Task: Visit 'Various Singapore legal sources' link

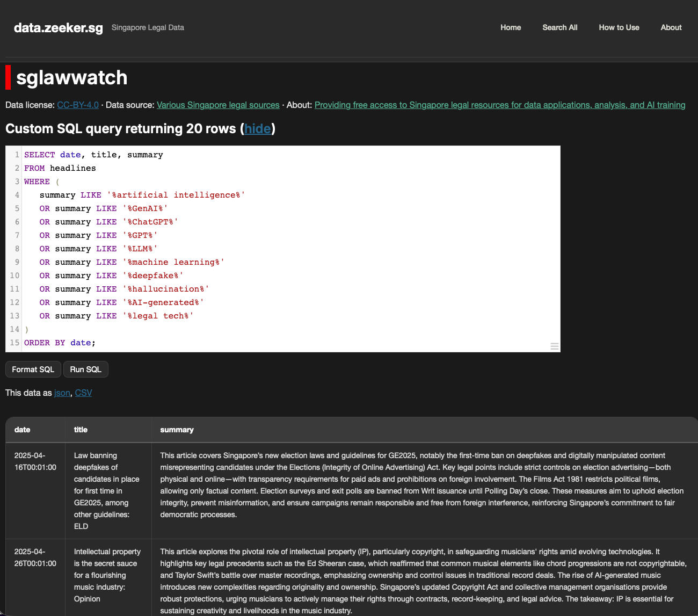Action: (x=217, y=105)
